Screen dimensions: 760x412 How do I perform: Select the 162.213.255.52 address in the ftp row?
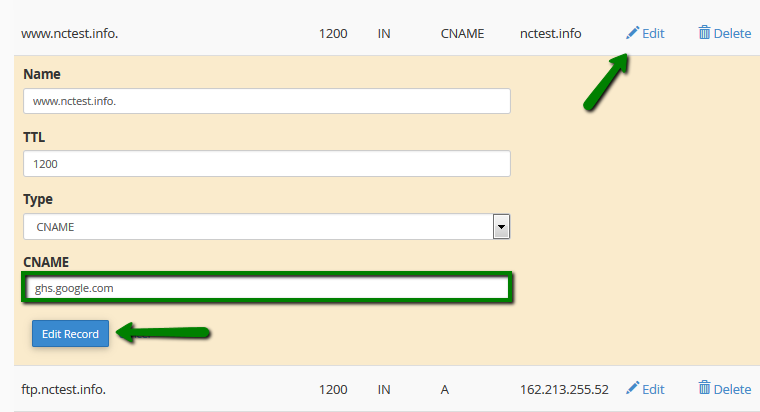point(564,389)
